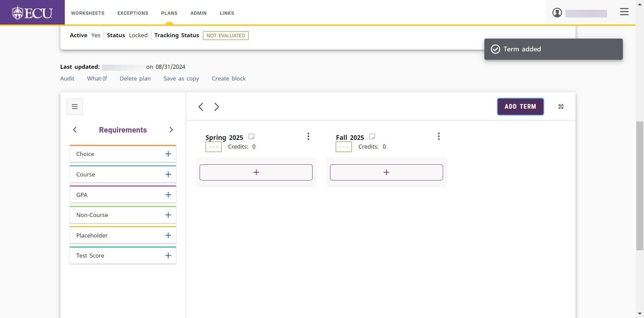The image size is (644, 318).
Task: Click the 08/31/2024 last updated date
Action: coord(170,67)
